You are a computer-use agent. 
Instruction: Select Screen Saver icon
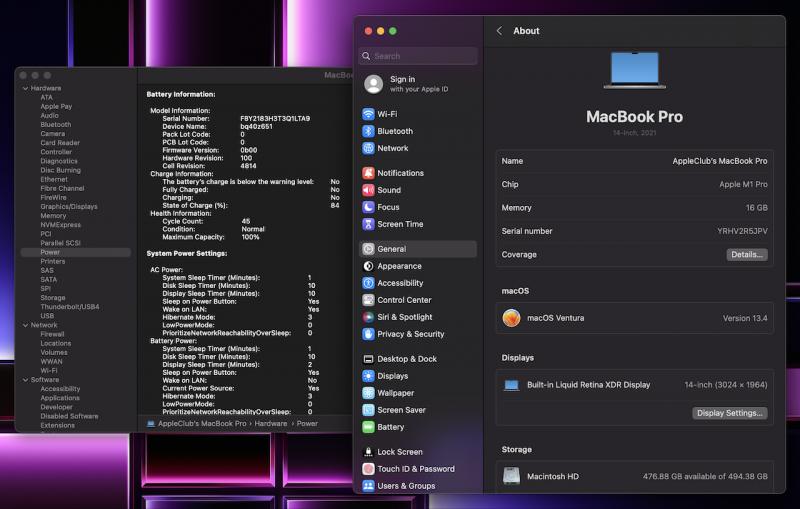368,410
